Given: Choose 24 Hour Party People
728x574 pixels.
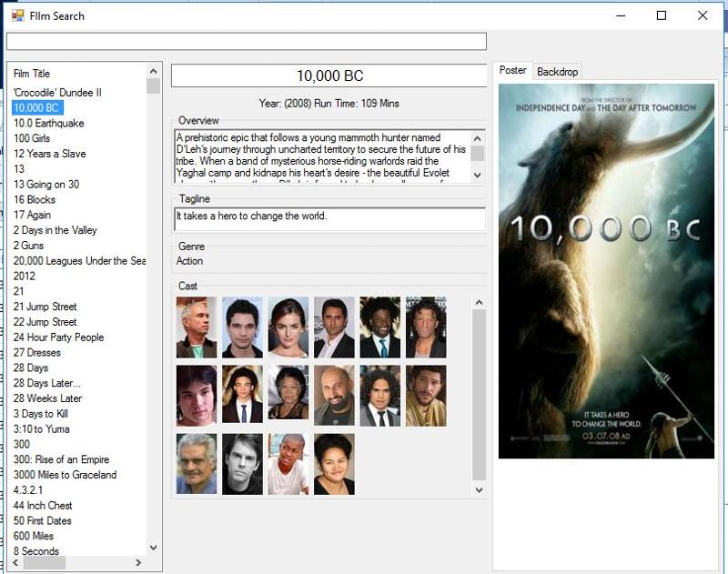Looking at the screenshot, I should click(x=58, y=337).
